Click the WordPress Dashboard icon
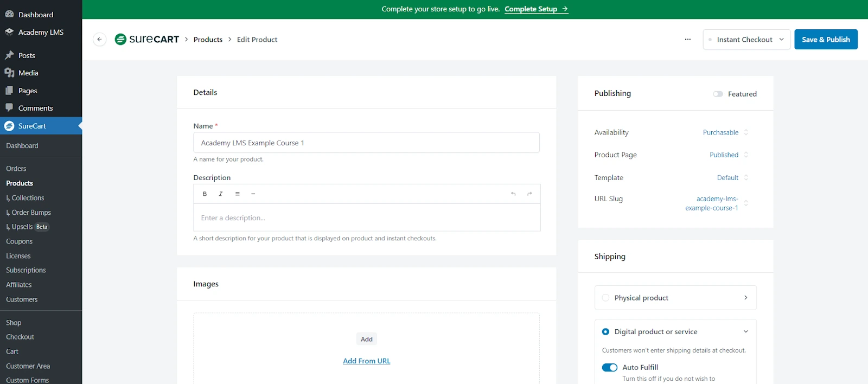This screenshot has width=868, height=384. click(x=9, y=15)
